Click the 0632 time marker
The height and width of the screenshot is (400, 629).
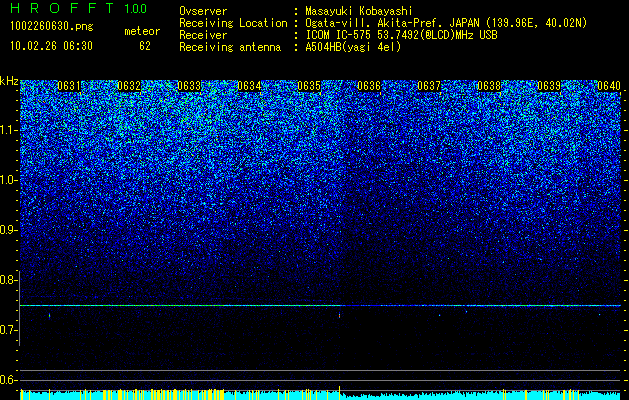click(129, 86)
